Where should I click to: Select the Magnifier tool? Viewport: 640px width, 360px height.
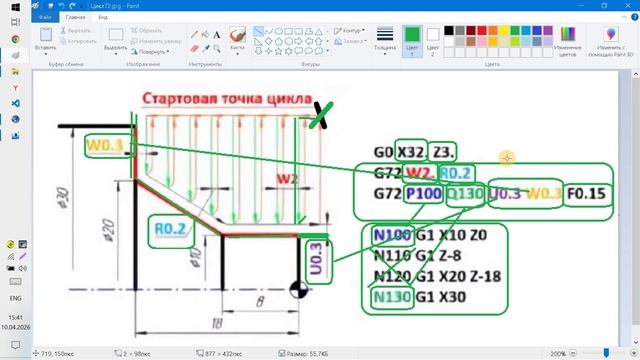[x=217, y=49]
